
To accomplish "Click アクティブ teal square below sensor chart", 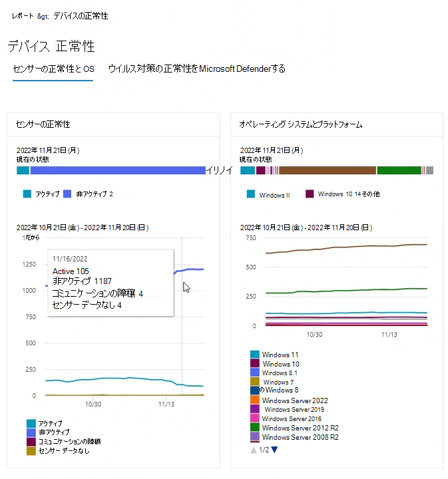I will click(x=31, y=423).
